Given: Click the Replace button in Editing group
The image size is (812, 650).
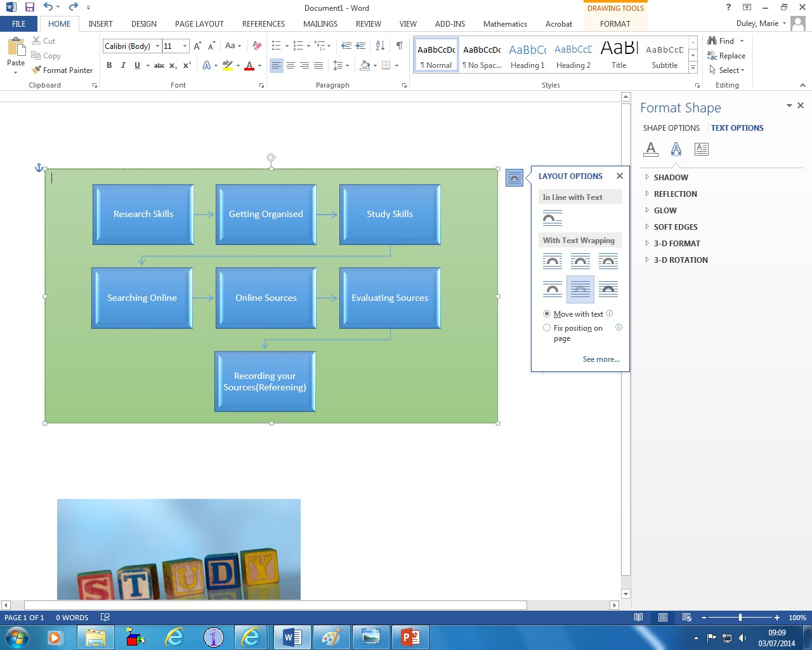Looking at the screenshot, I should click(x=726, y=56).
